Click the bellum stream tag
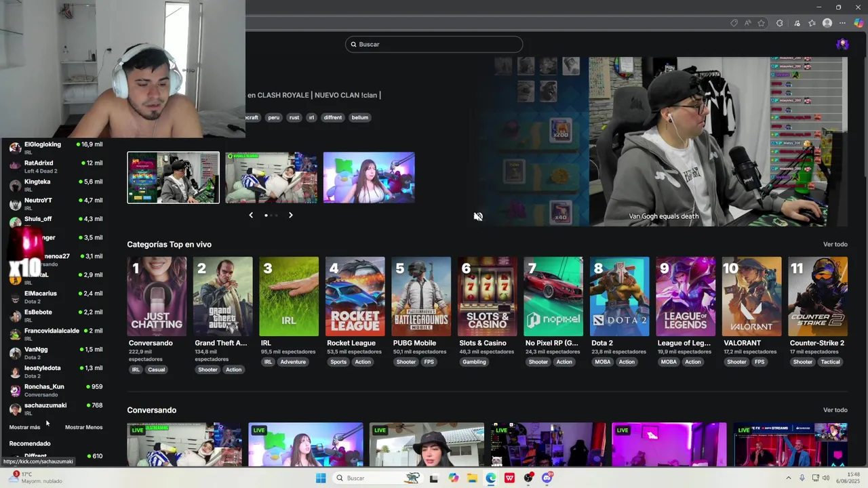 pos(360,117)
